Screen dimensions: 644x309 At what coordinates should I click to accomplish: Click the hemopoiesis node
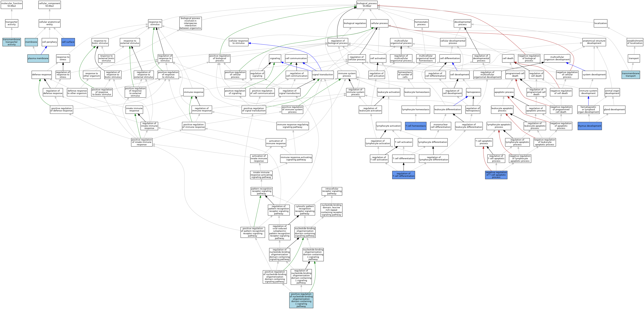coord(473,92)
